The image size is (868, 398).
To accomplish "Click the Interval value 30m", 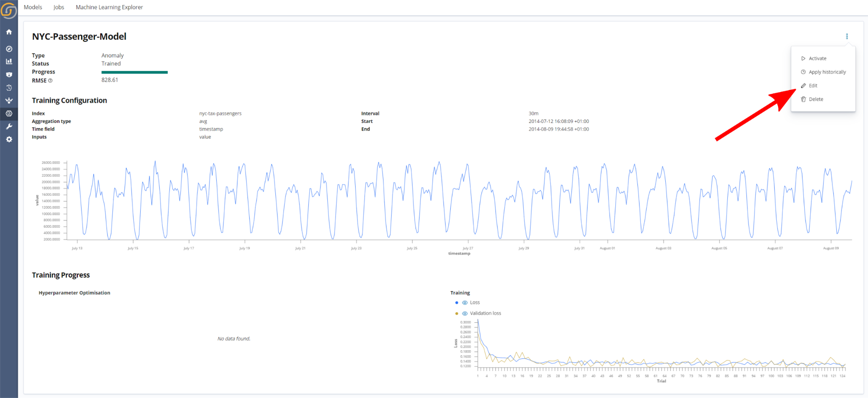I will click(533, 113).
